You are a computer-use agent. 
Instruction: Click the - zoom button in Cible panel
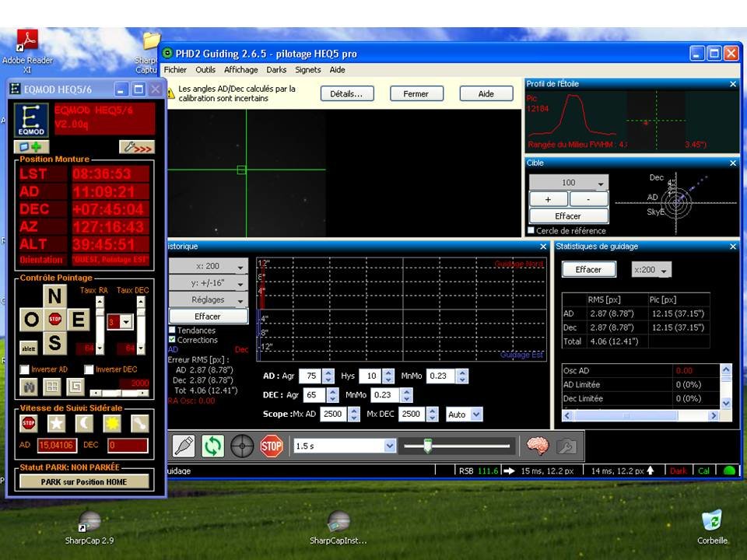coord(589,199)
